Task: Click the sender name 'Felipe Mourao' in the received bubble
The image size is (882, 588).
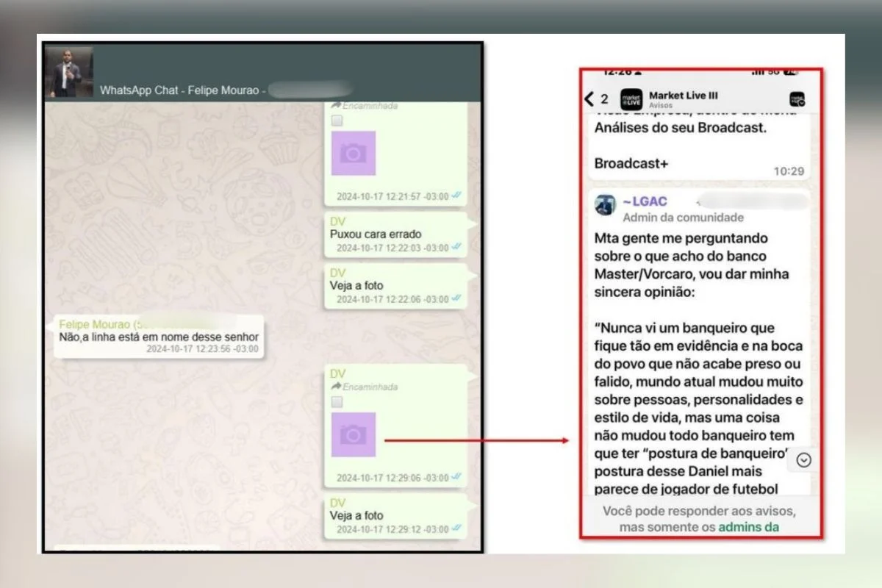Action: [93, 325]
